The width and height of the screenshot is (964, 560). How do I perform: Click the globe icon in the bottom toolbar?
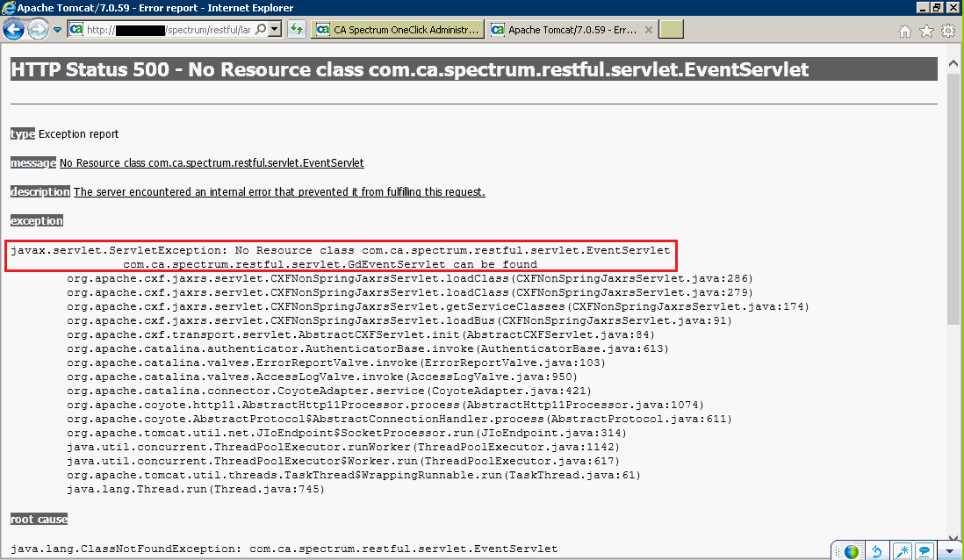coord(852,551)
